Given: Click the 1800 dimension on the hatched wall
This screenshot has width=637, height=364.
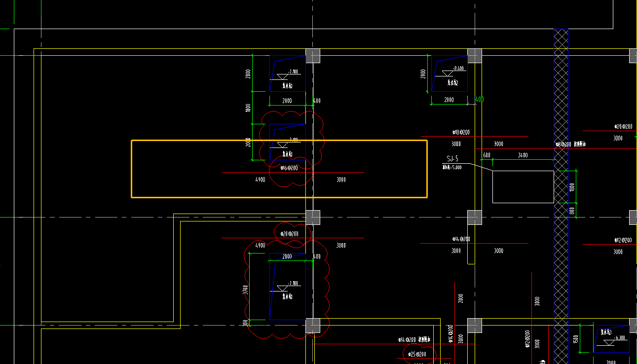Looking at the screenshot, I should click(x=572, y=188).
